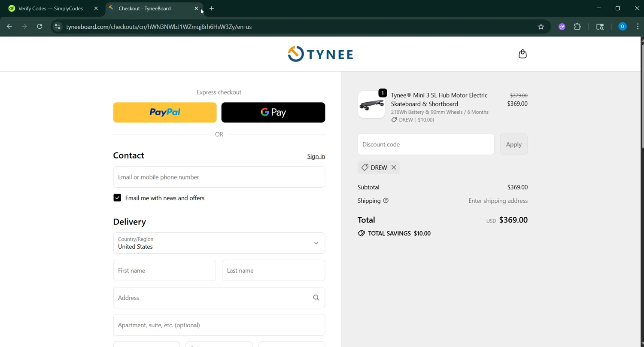Pay with Google Pay button
This screenshot has width=644, height=347.
point(273,113)
